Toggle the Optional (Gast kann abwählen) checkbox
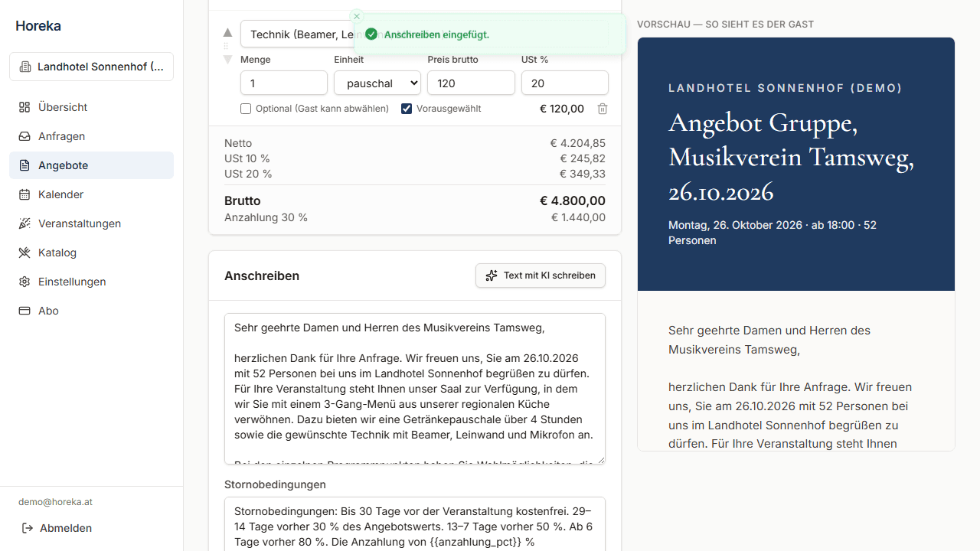The width and height of the screenshot is (980, 551). coord(246,109)
